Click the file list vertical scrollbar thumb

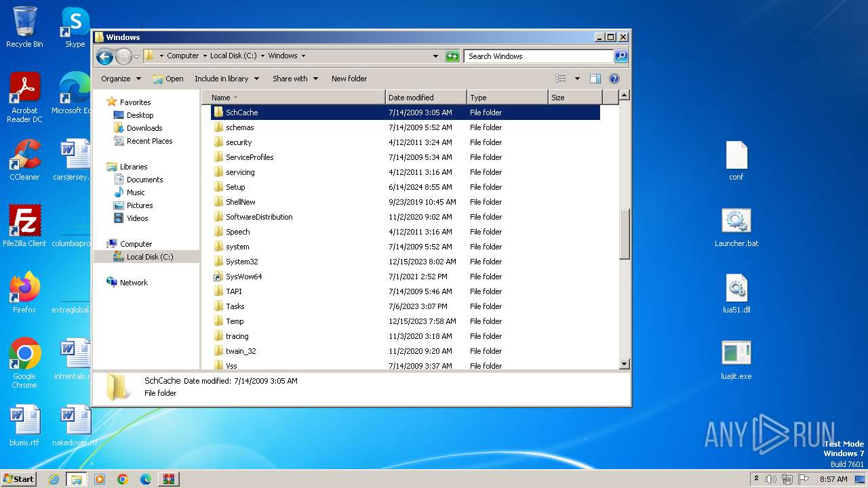[x=625, y=234]
